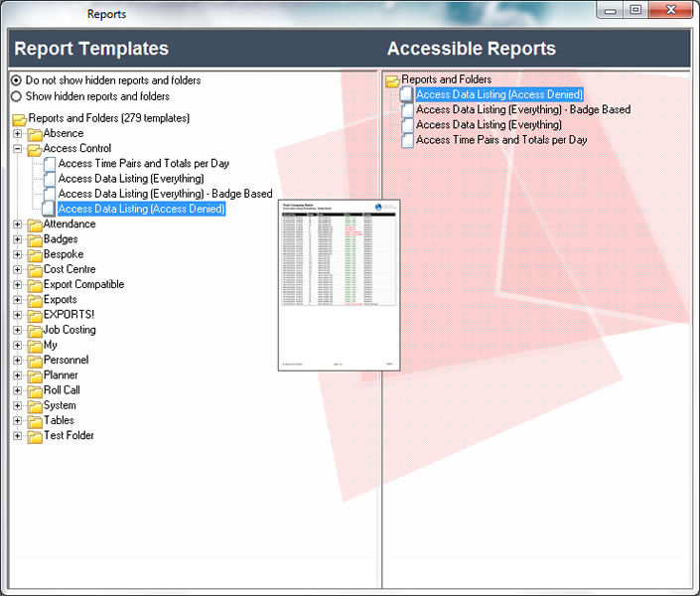Image resolution: width=700 pixels, height=596 pixels.
Task: Select Access Data Listing (Access Denied) in Accessible Reports
Action: click(499, 94)
